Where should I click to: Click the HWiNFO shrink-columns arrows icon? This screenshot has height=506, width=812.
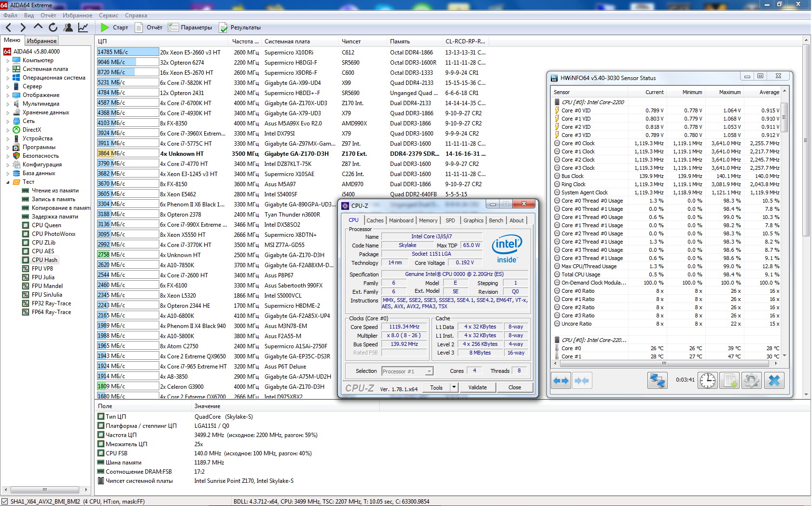coord(582,381)
